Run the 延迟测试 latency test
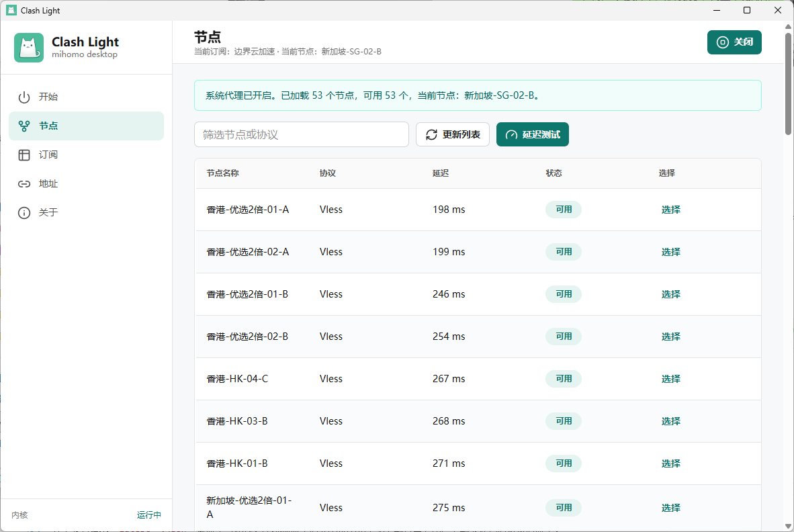The height and width of the screenshot is (532, 794). point(532,134)
